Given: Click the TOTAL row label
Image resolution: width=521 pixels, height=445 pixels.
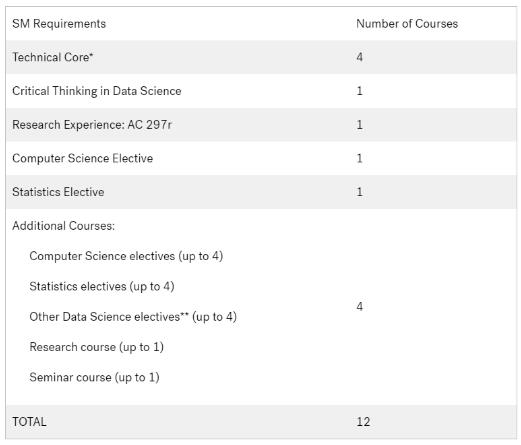Looking at the screenshot, I should click(29, 422).
